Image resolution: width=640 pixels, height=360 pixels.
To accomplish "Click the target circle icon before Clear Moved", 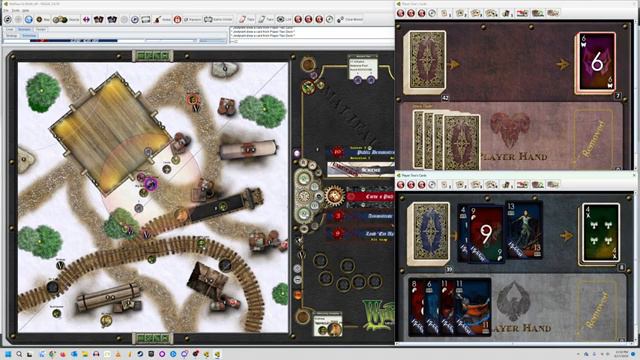I will click(x=329, y=19).
